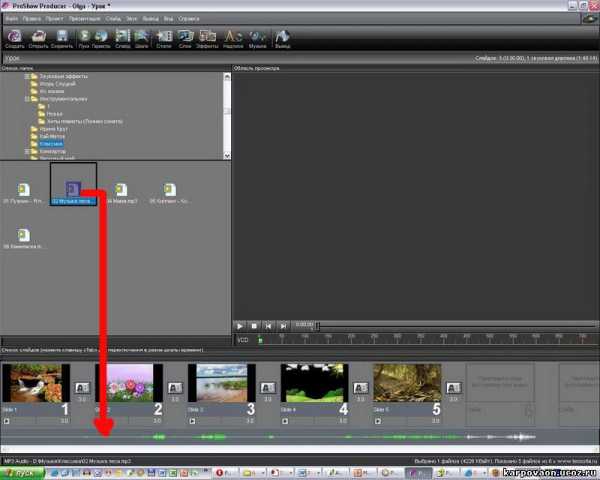The height and width of the screenshot is (480, 600).
Task: Open the transition icon after slide 4
Action: [360, 388]
